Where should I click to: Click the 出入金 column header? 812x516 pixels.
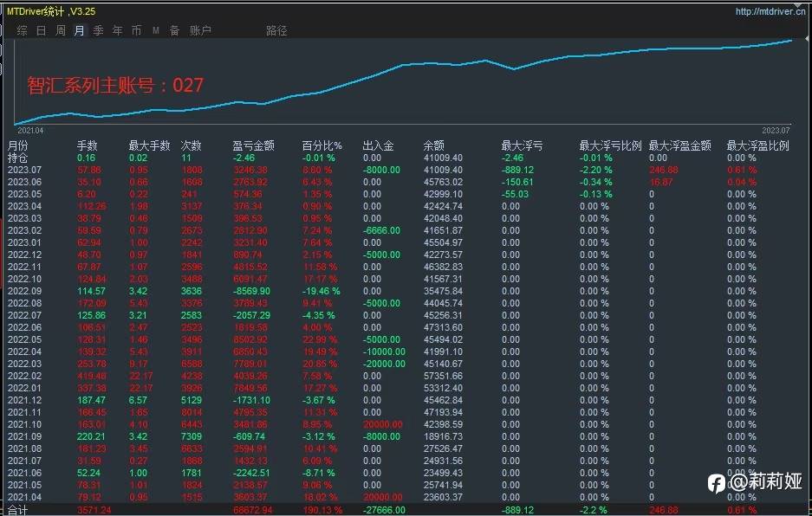point(378,146)
